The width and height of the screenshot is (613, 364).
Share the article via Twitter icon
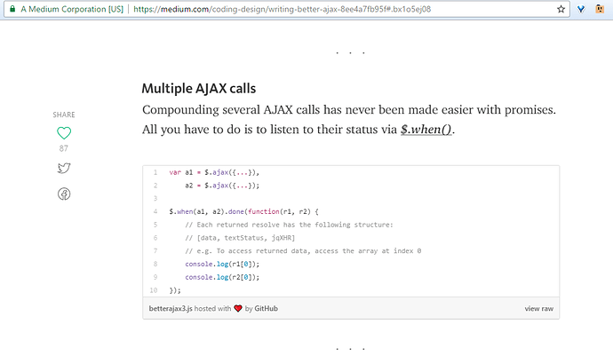coord(64,168)
